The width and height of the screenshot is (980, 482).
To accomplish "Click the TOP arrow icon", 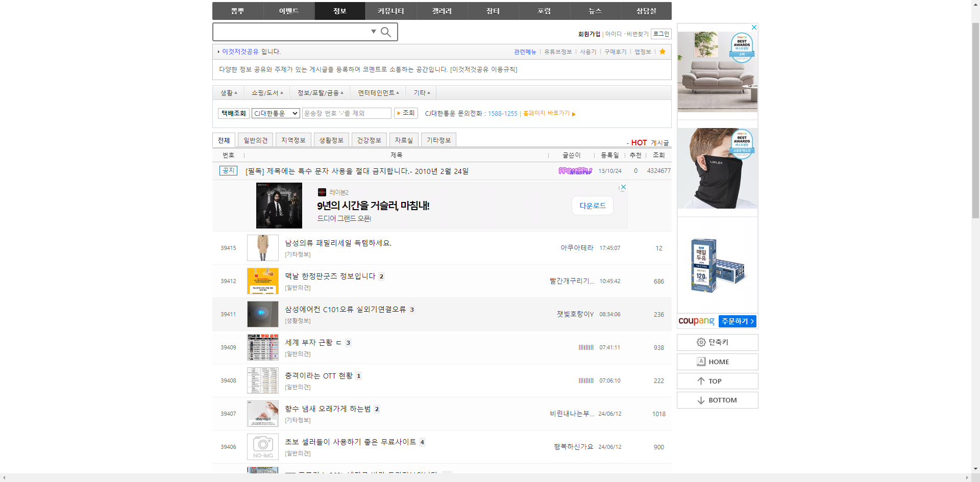I will click(701, 381).
